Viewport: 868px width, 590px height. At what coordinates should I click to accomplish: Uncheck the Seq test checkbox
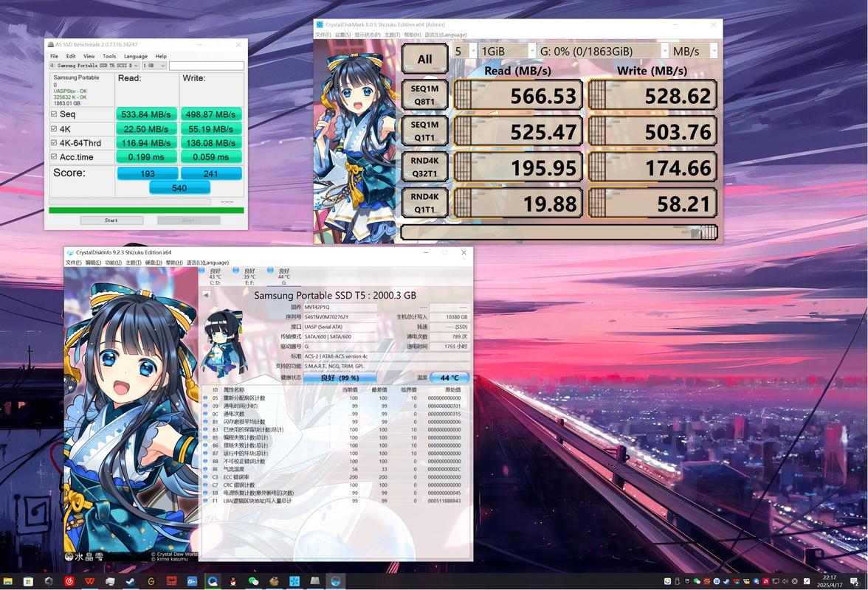click(54, 114)
